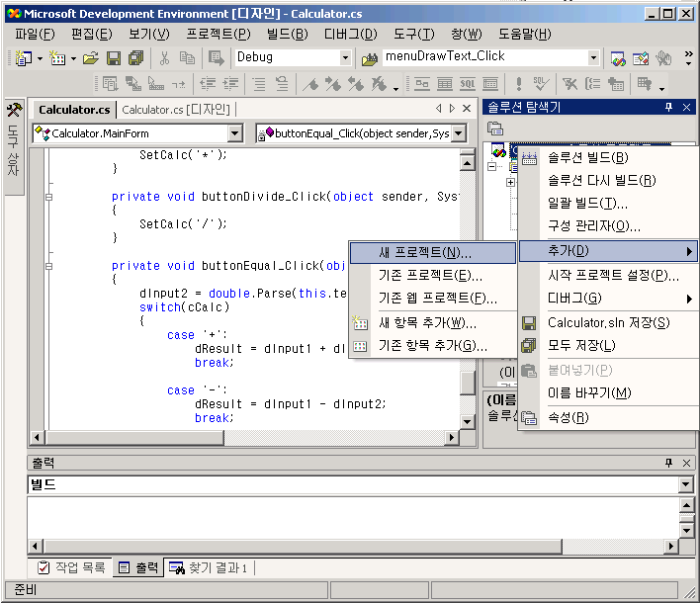Expand the tree node with plus sign
The image size is (700, 603).
510,182
